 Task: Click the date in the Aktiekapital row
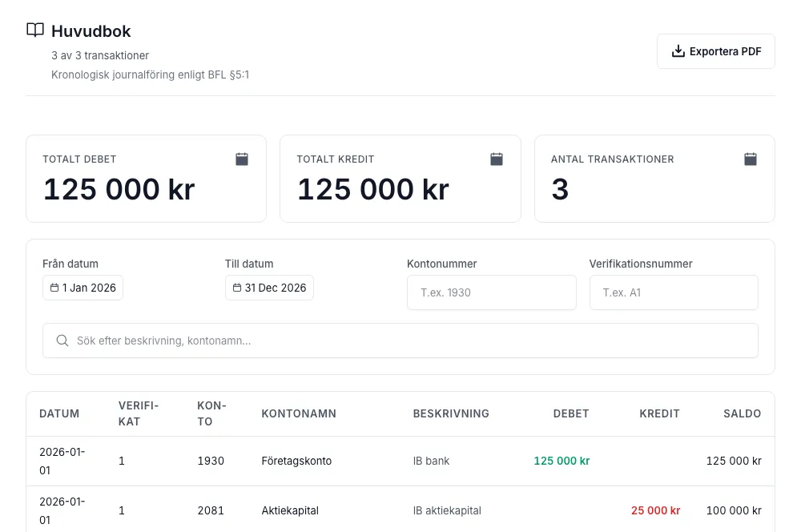(62, 510)
